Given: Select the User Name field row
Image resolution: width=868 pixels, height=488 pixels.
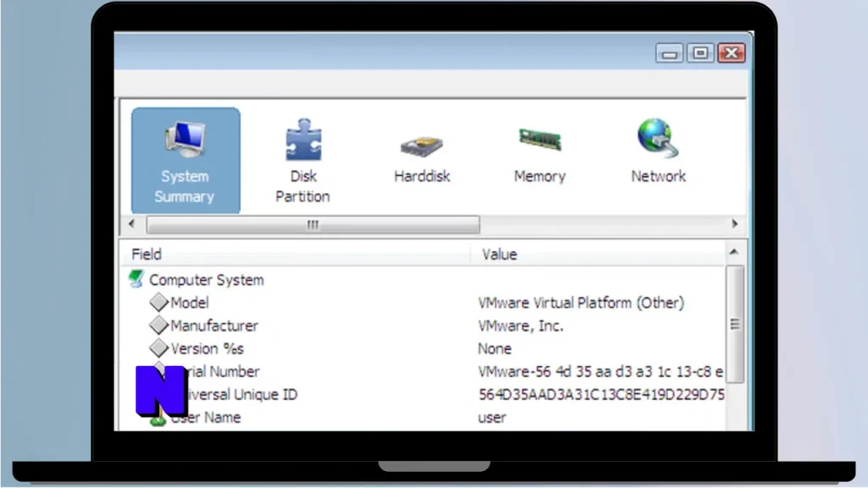Looking at the screenshot, I should pyautogui.click(x=423, y=417).
